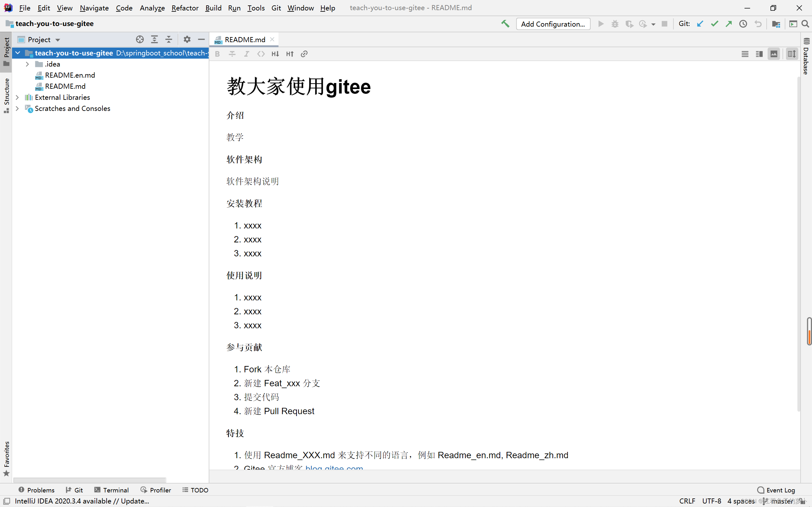
Task: Open the Search Everywhere magnifier icon
Action: 805,24
